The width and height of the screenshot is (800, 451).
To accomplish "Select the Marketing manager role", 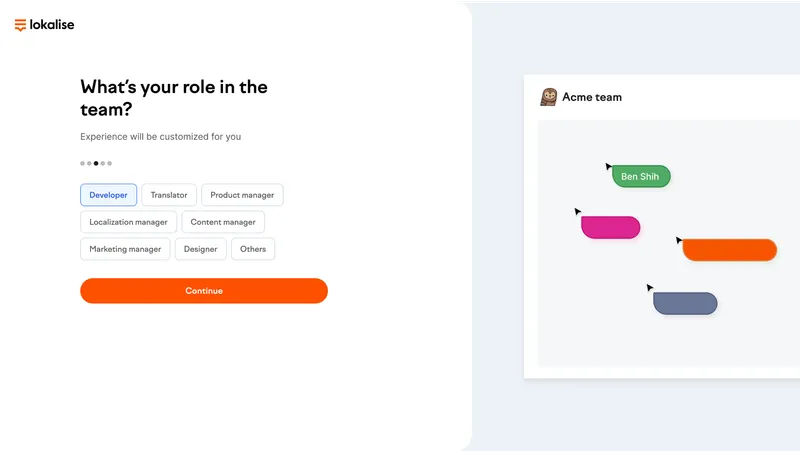I will 125,249.
